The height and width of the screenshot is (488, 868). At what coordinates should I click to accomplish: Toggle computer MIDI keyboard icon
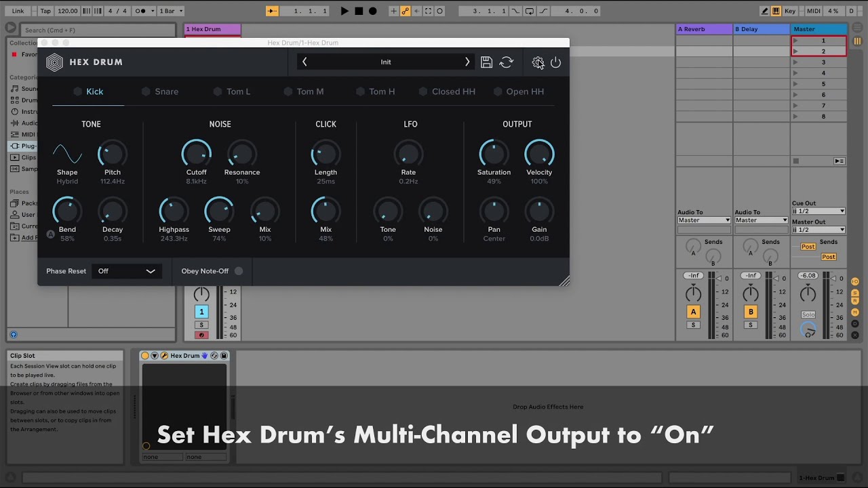(776, 11)
